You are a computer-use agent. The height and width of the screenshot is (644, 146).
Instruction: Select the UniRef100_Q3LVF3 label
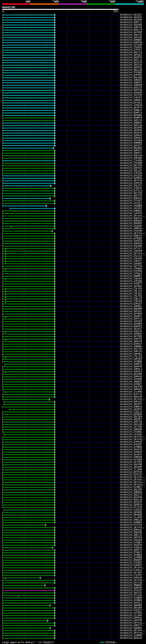pos(131,186)
